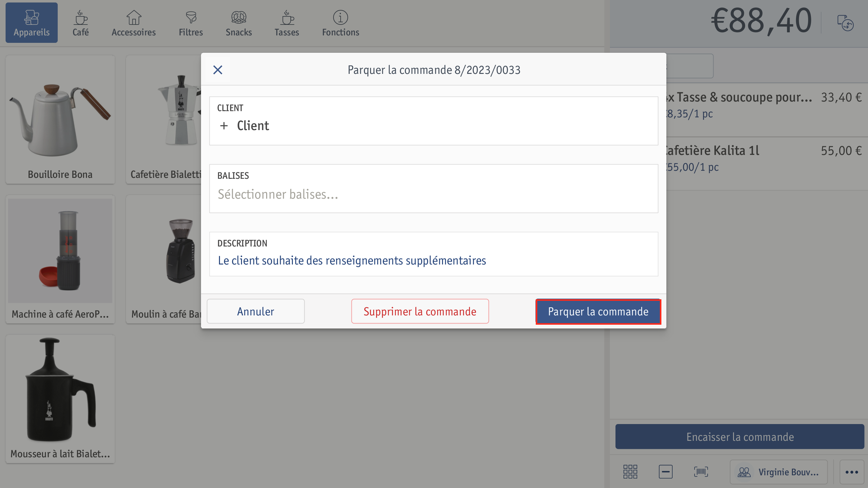The width and height of the screenshot is (868, 488).
Task: Select the Mousseur à lait Bialetti tile
Action: [x=60, y=399]
